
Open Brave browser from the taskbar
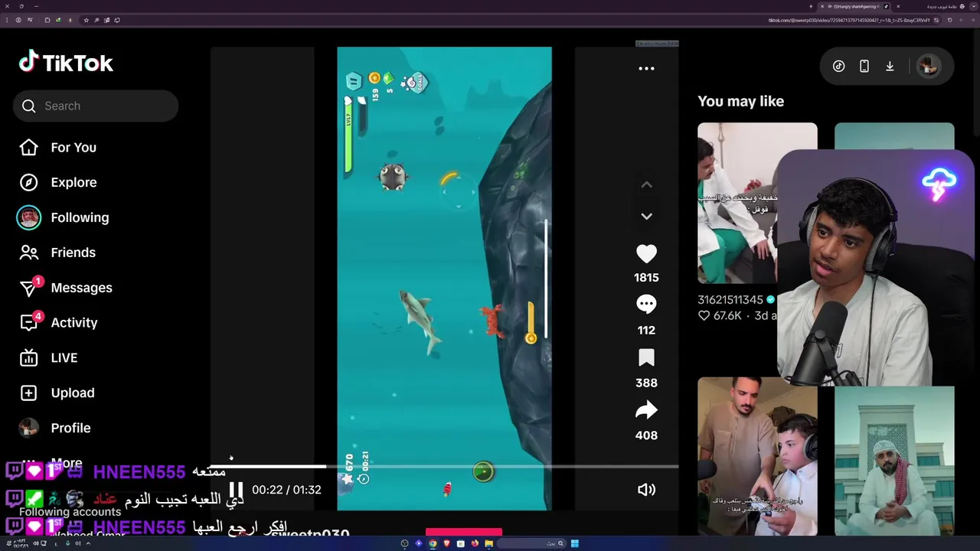click(x=446, y=544)
